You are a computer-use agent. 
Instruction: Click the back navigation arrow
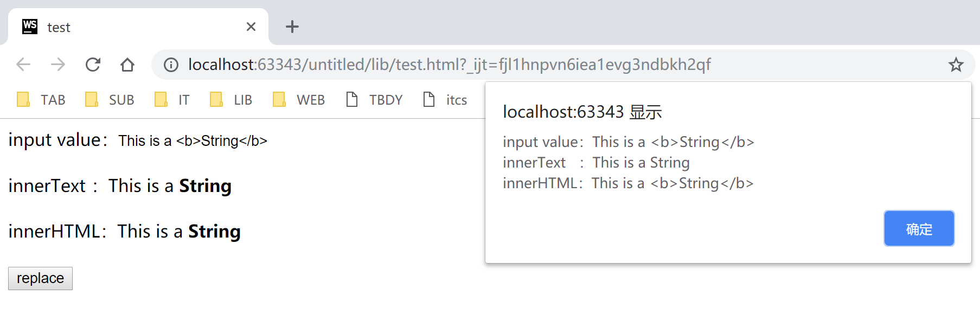click(x=23, y=65)
